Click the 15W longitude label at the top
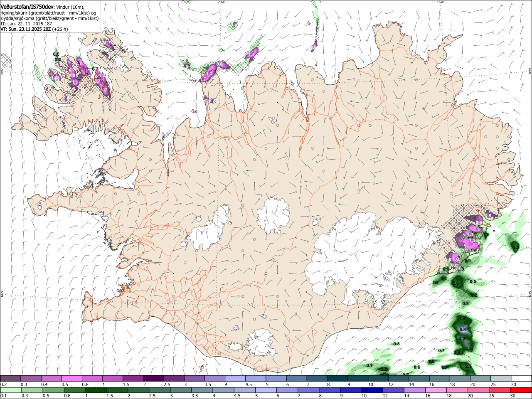Screen dimensions: 532x399 pos(440,2)
